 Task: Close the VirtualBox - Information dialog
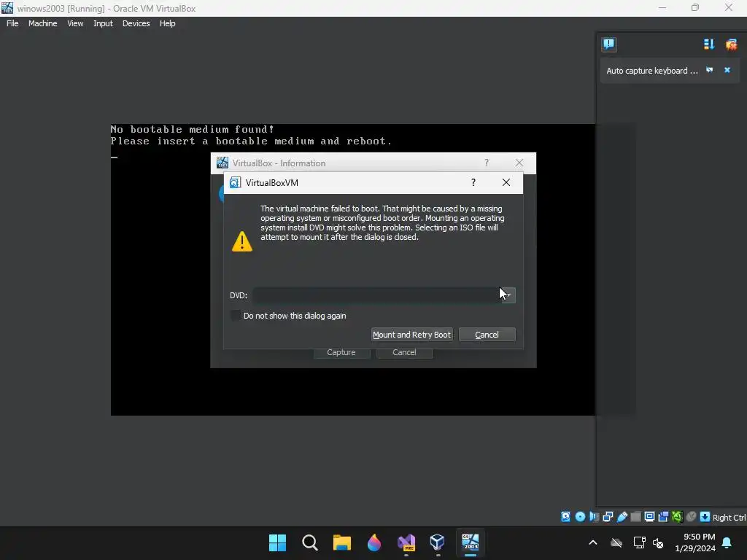tap(519, 163)
